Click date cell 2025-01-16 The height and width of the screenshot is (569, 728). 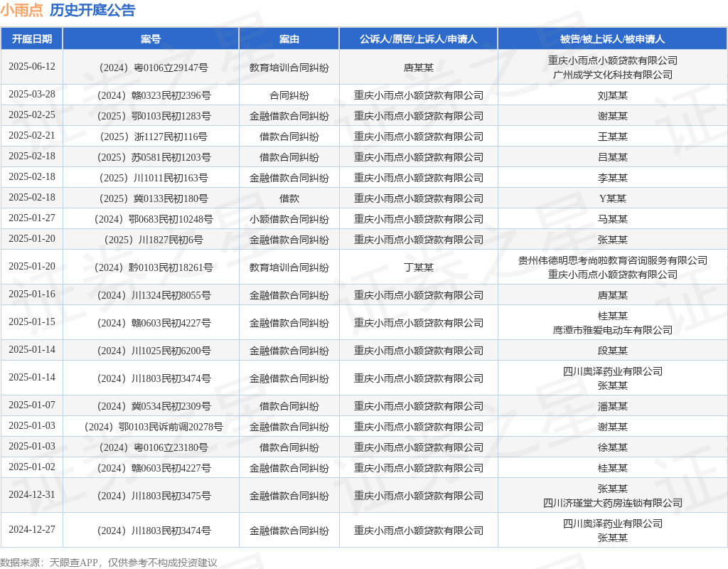pyautogui.click(x=31, y=294)
